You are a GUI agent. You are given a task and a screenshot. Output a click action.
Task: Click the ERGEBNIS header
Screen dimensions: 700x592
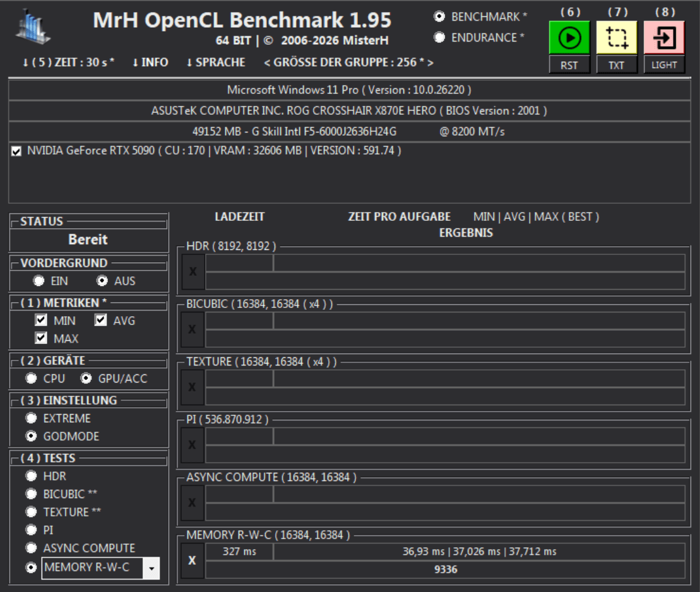tap(466, 233)
